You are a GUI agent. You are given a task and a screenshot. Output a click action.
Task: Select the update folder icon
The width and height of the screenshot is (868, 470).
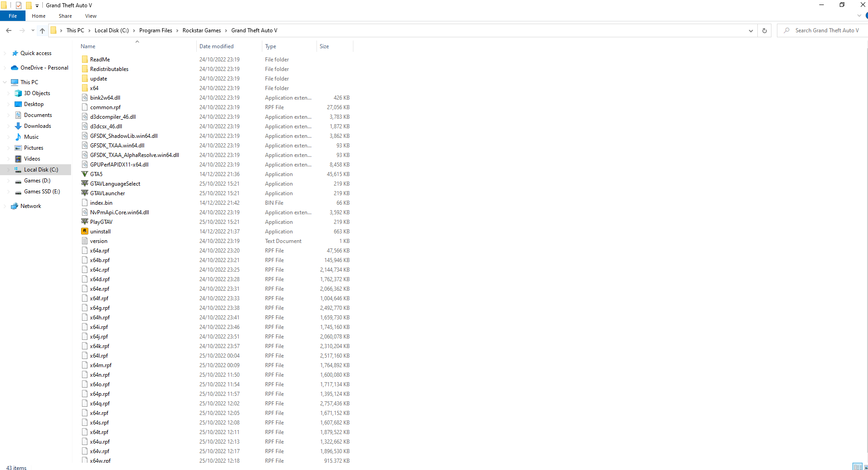pos(85,79)
